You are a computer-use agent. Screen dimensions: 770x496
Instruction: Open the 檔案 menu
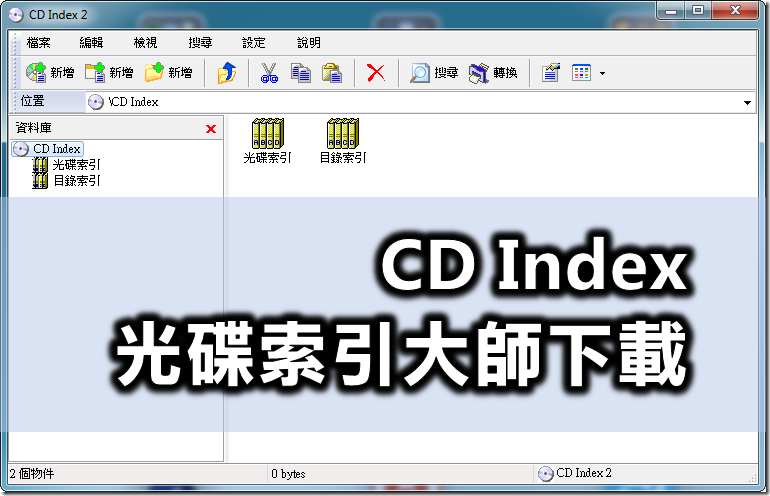pyautogui.click(x=38, y=43)
